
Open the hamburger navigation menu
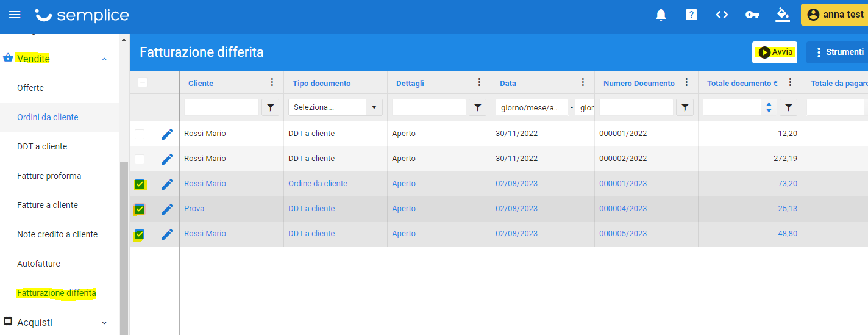pyautogui.click(x=15, y=15)
